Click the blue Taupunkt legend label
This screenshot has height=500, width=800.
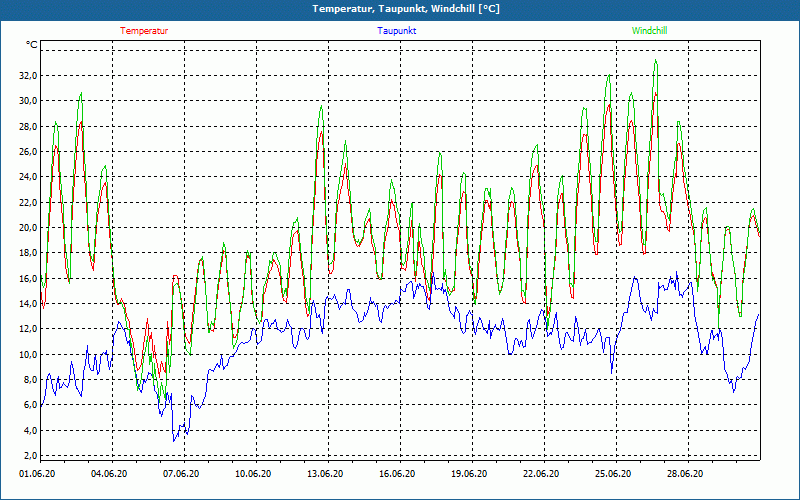coord(396,31)
